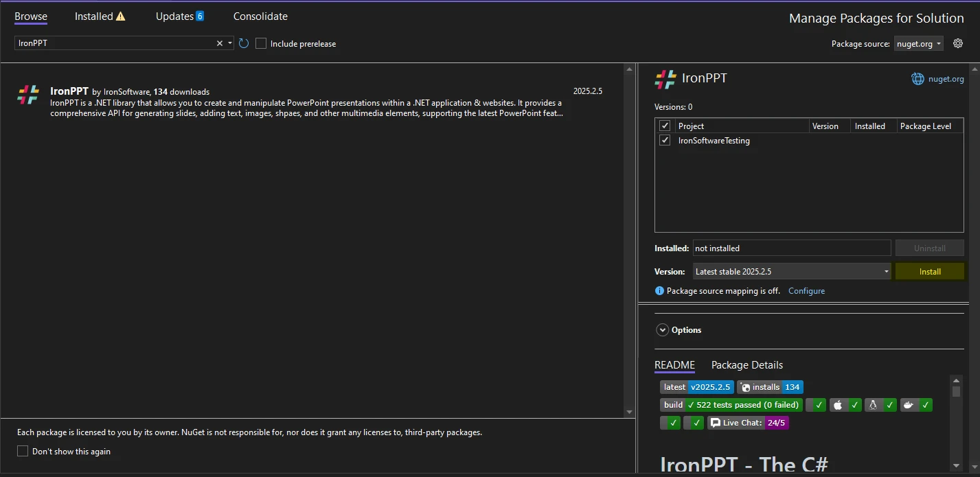Open the Package source nuget.org dropdown
Screen dimensions: 980x477
click(x=918, y=43)
